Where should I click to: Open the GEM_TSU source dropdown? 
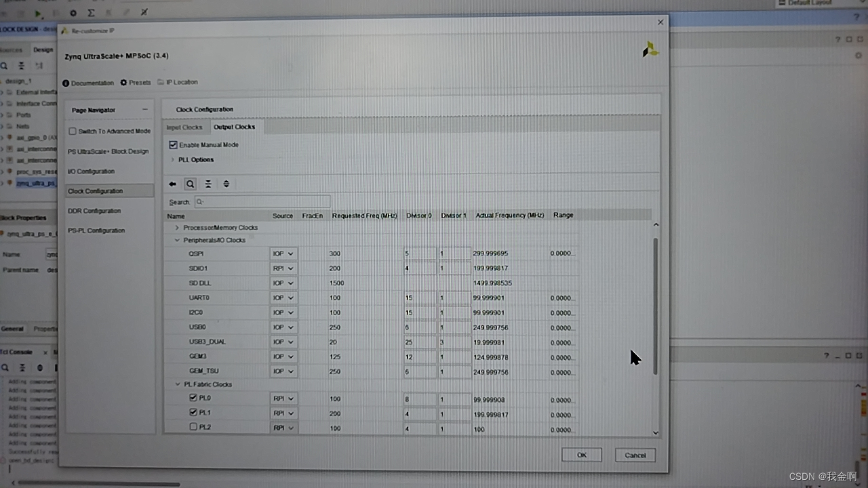coord(283,371)
